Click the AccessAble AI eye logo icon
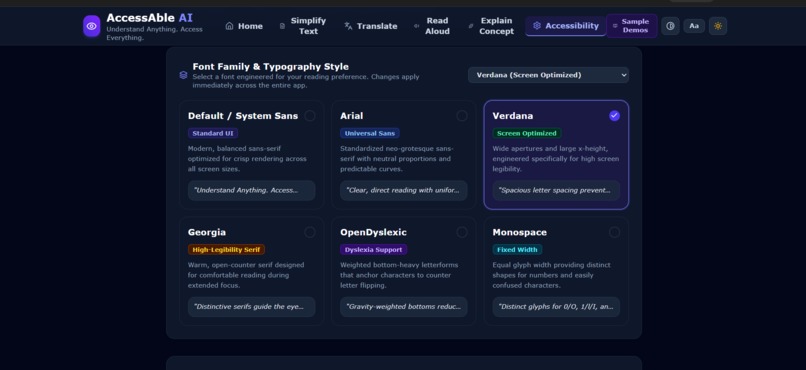This screenshot has height=370, width=806. (x=91, y=26)
